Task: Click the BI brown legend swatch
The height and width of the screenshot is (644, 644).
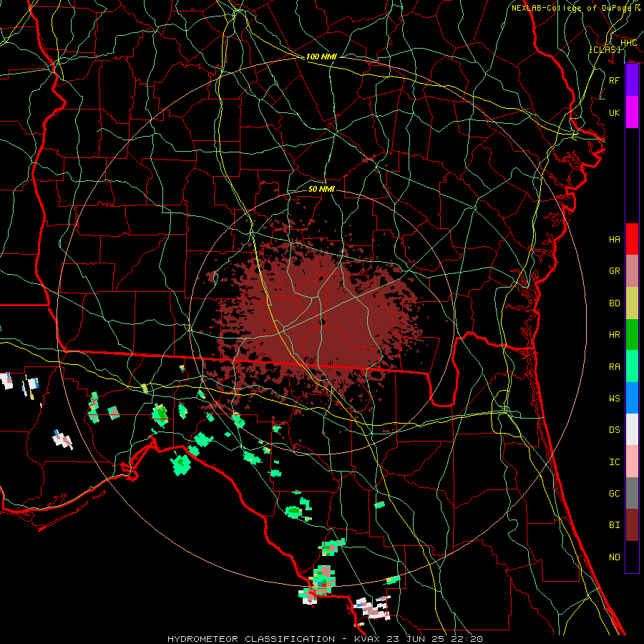Action: click(632, 525)
